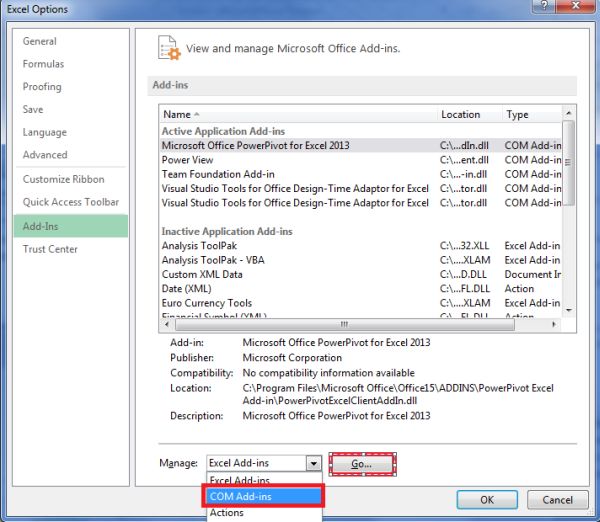Select the Analysis ToolPak - VBA row
The image size is (600, 522).
point(361,260)
